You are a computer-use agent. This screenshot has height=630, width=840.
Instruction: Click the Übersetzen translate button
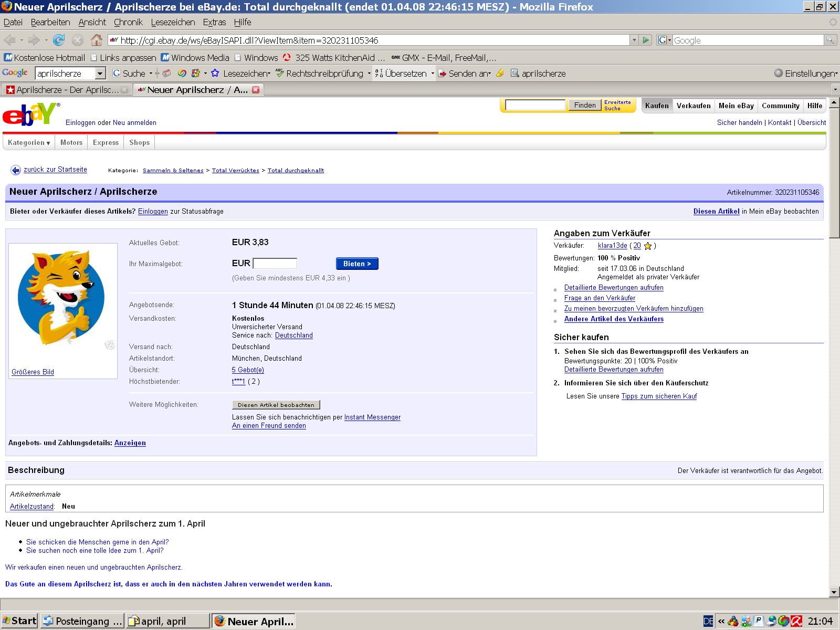coord(401,73)
